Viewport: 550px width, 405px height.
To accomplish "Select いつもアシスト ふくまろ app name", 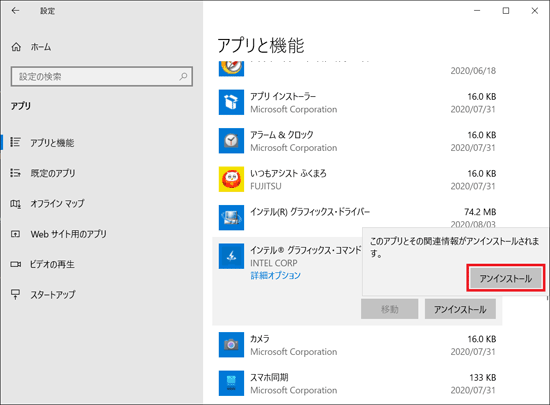I will click(288, 173).
